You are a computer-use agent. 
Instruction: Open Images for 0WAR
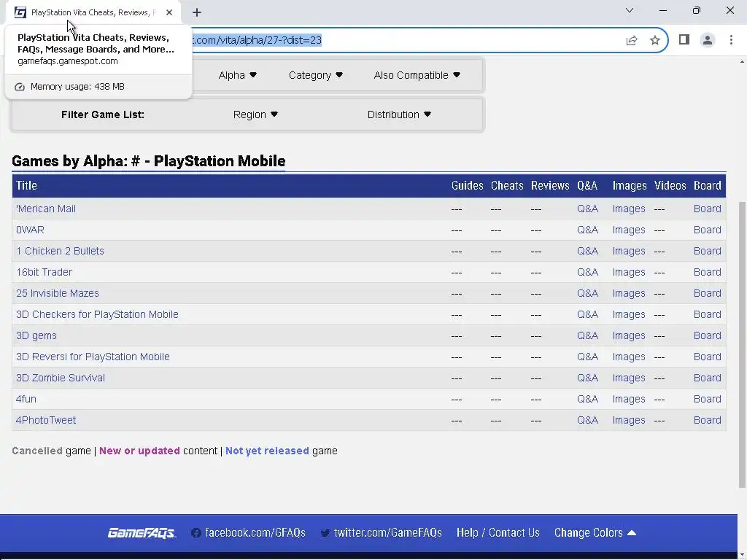click(x=629, y=230)
